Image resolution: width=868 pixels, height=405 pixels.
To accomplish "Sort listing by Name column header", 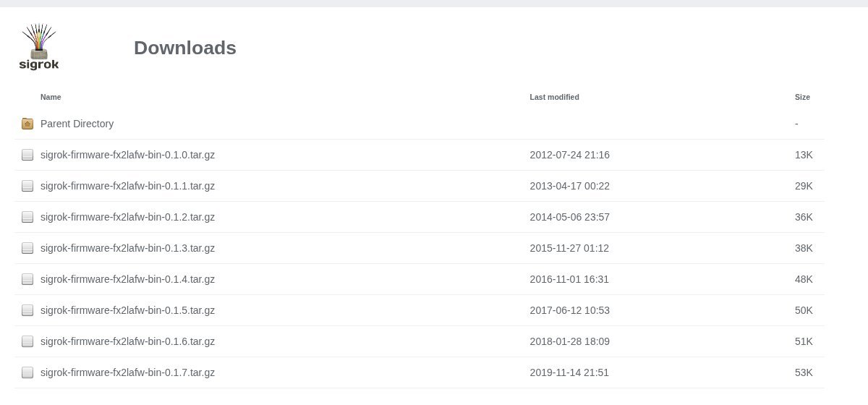I will [51, 97].
